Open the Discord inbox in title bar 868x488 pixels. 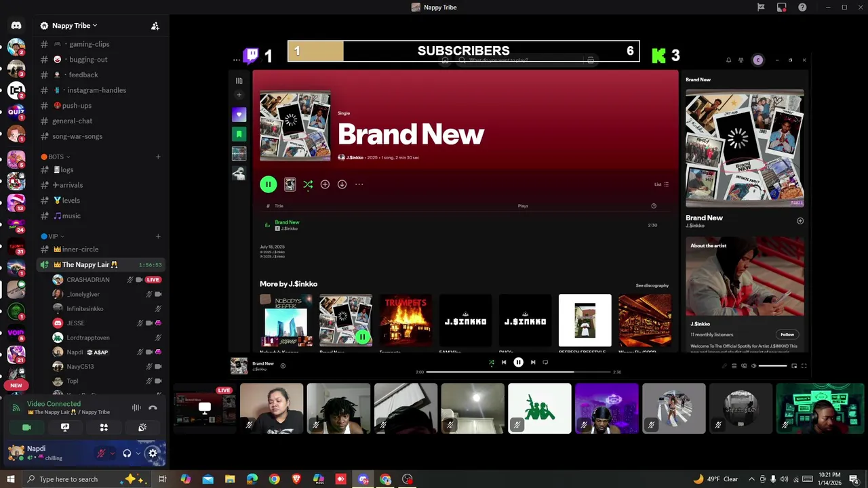pos(781,7)
